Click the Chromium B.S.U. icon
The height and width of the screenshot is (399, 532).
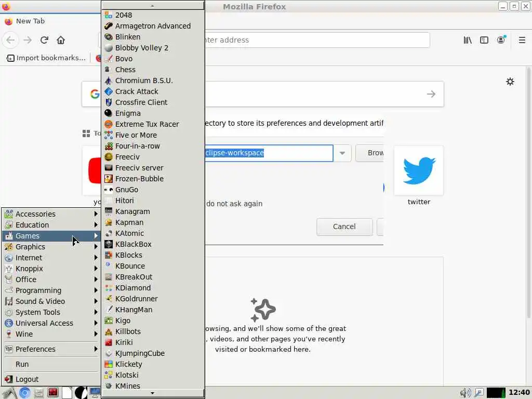tap(109, 81)
